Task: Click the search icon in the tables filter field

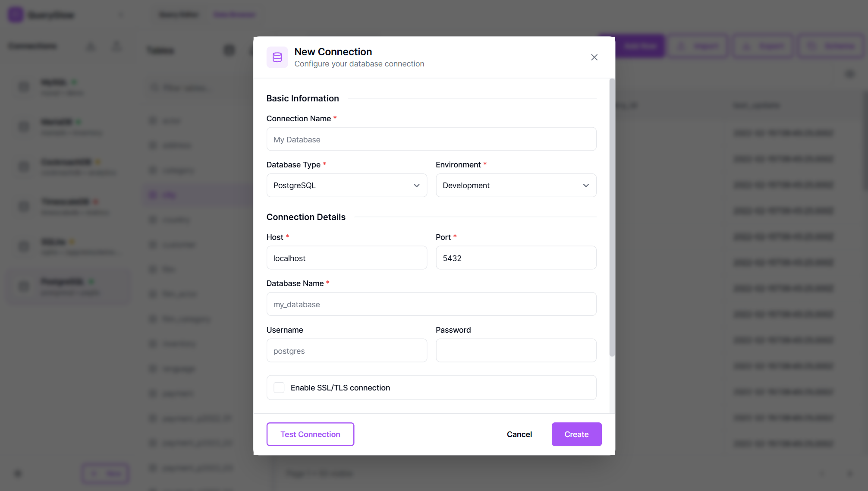Action: (x=154, y=87)
